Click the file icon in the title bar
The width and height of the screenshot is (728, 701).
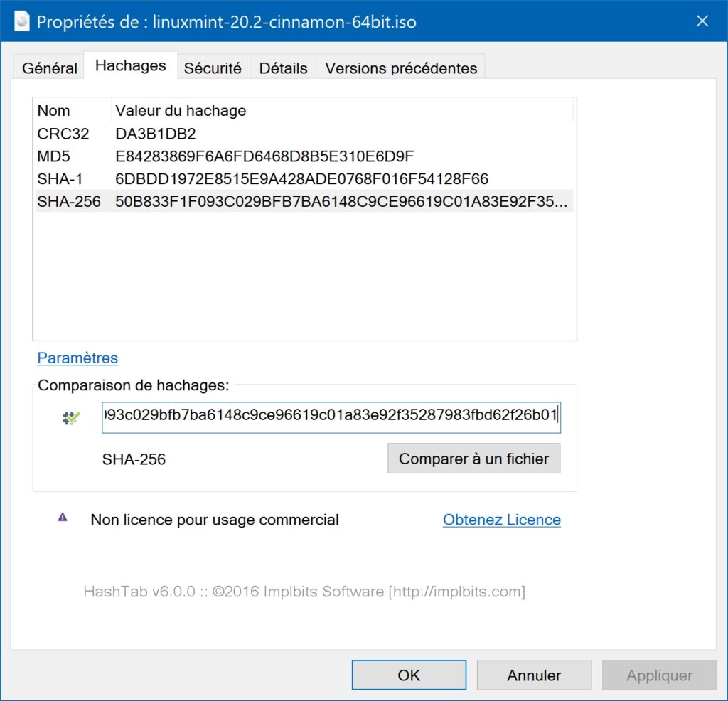tap(22, 21)
